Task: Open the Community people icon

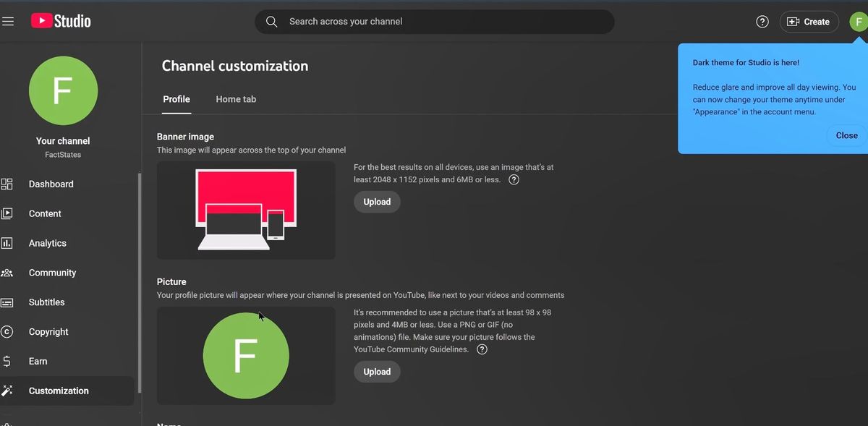Action: [x=7, y=273]
